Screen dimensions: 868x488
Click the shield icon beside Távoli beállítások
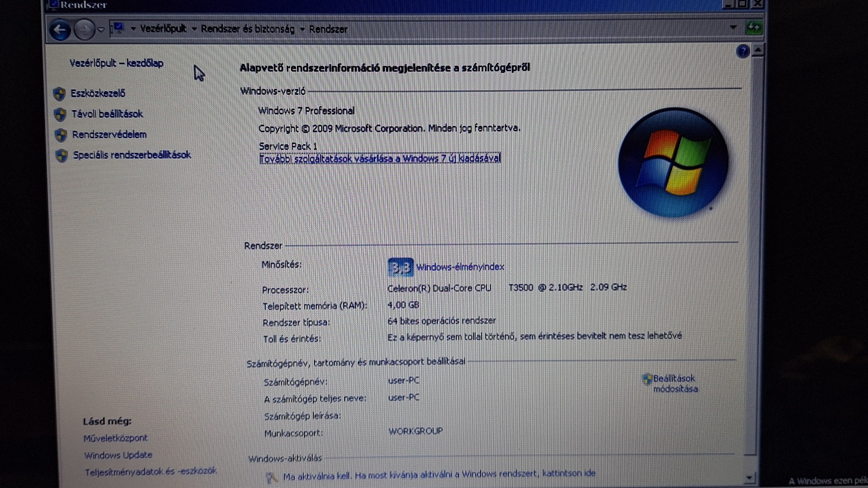click(x=60, y=115)
